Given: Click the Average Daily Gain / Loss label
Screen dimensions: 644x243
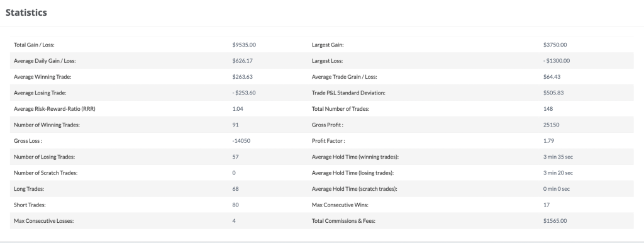Looking at the screenshot, I should [x=45, y=61].
